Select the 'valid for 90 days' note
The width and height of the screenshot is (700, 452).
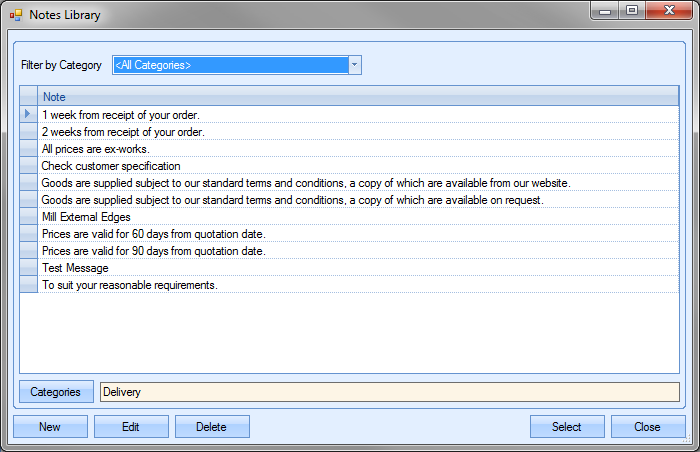[153, 251]
